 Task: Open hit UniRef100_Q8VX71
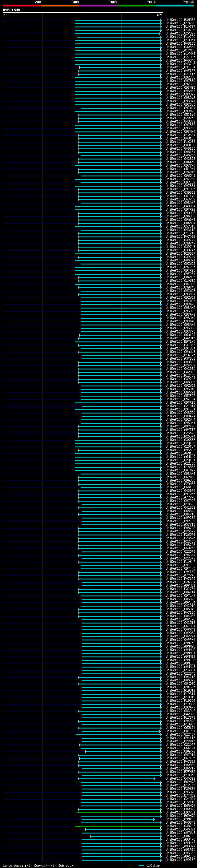pos(180,392)
